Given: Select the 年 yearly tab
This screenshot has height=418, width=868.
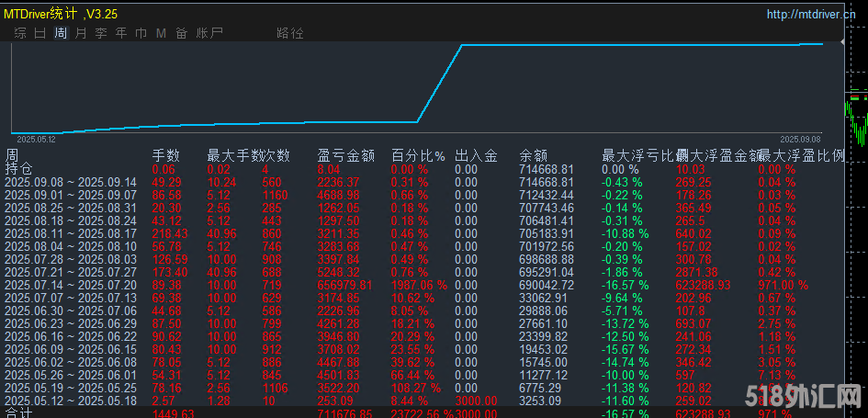Looking at the screenshot, I should (x=121, y=33).
